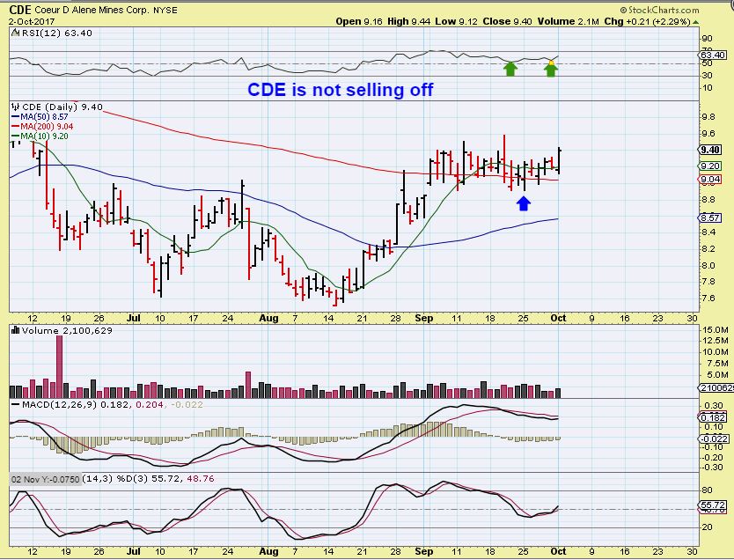The image size is (734, 560).
Task: Click the 02 Nov Y:-0.0750 cursor readout
Action: coord(46,479)
